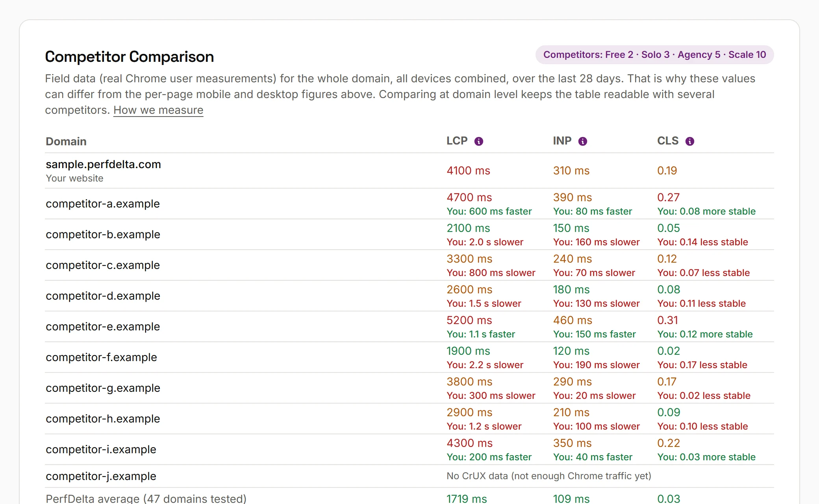
Task: Click the CLS info icon
Action: (689, 141)
